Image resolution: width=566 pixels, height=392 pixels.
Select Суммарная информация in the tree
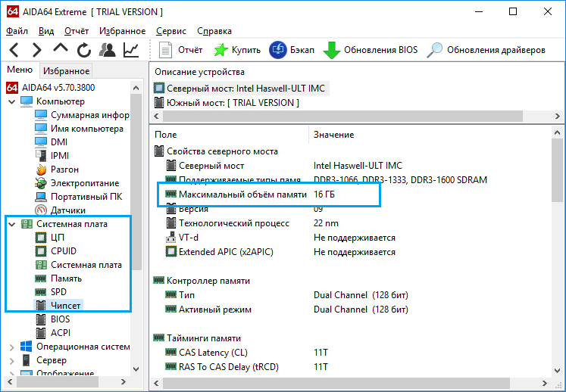[x=82, y=115]
